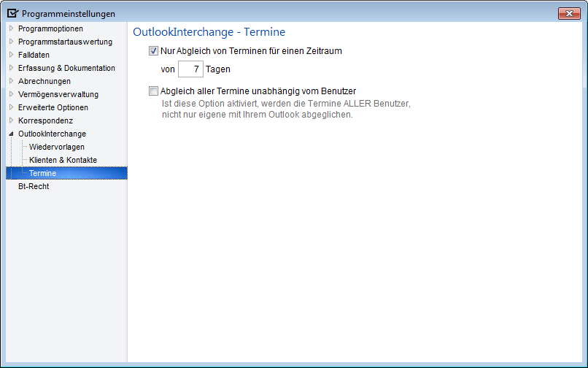Viewport: 588px width, 368px height.
Task: Click the OutlookInterchange - Termine heading
Action: click(x=209, y=32)
